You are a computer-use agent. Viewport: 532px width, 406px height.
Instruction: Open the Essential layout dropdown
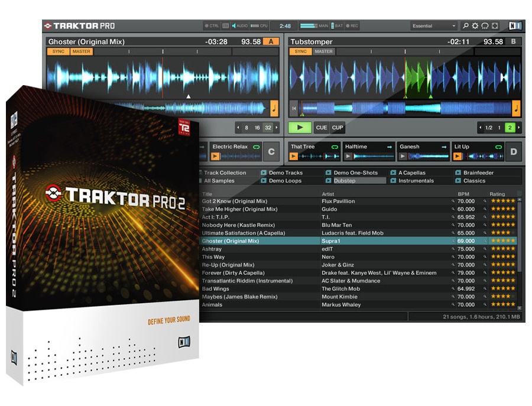point(434,26)
